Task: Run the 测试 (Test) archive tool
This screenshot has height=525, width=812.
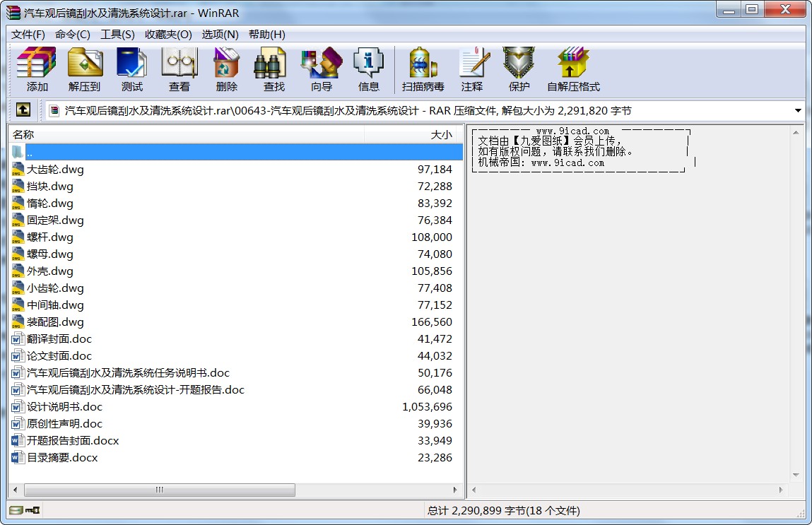Action: coord(131,69)
